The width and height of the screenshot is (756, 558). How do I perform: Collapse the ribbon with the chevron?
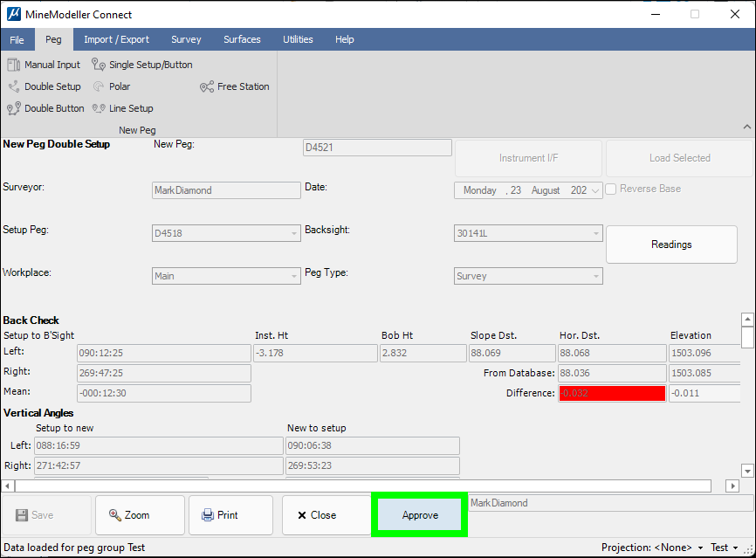[746, 127]
